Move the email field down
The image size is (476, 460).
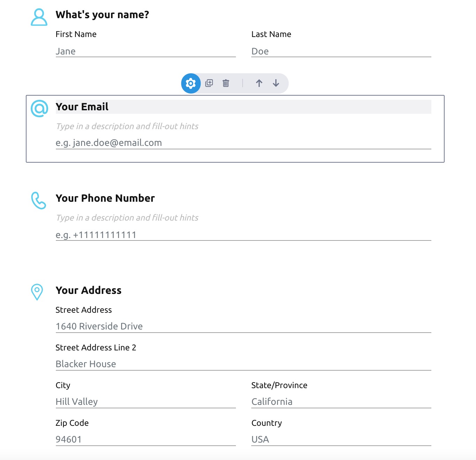coord(276,83)
